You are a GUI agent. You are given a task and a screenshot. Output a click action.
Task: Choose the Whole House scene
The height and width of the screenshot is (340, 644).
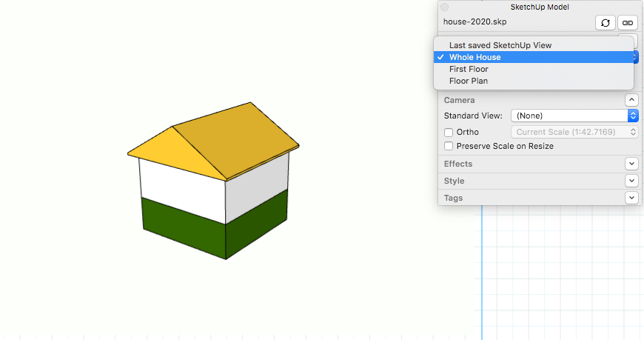pos(474,57)
